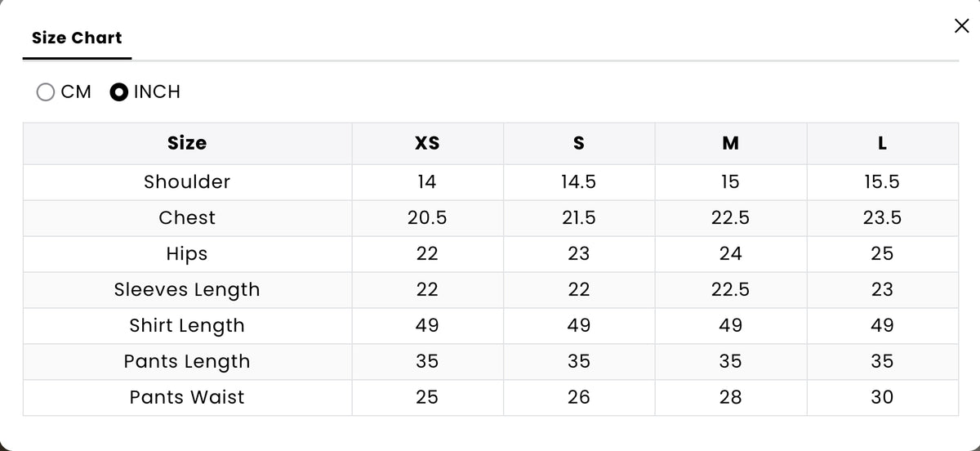Click the M size column header
Screen dimensions: 980x451
click(731, 143)
